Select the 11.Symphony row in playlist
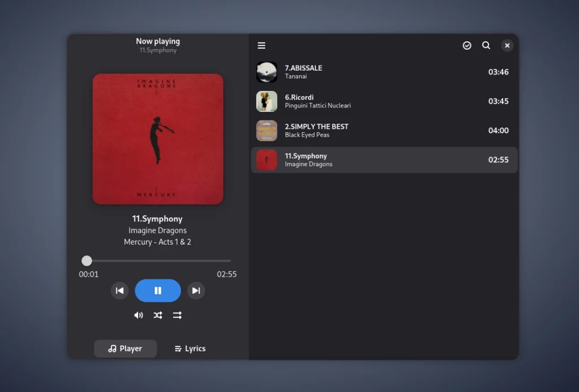 (x=384, y=160)
